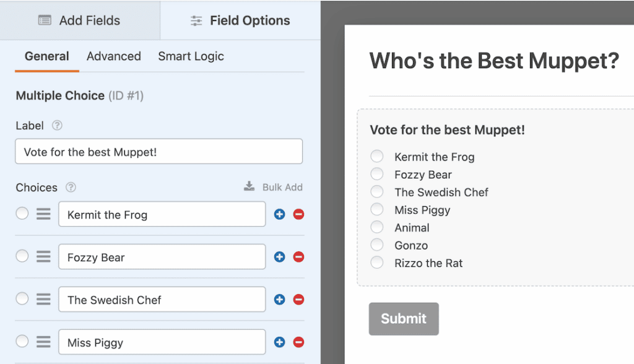Screen dimensions: 634x364
Task: Edit the Kermit the Frog choice text
Action: pyautogui.click(x=162, y=214)
